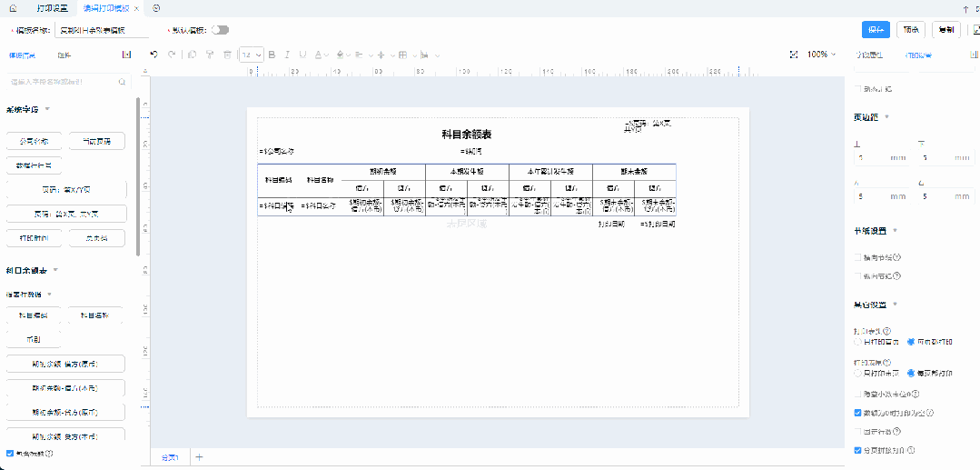Collapse the 页边距 section
The image size is (980, 470).
tap(886, 117)
